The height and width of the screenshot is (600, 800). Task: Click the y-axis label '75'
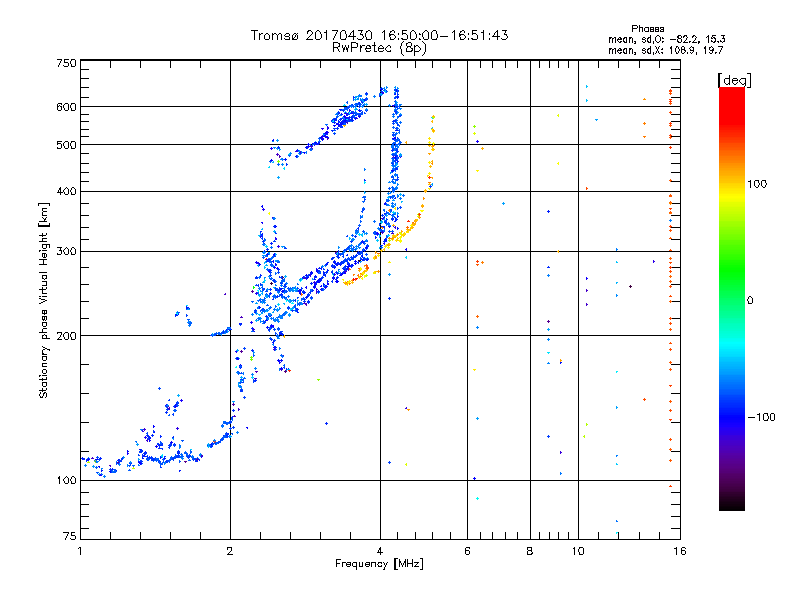[x=70, y=536]
